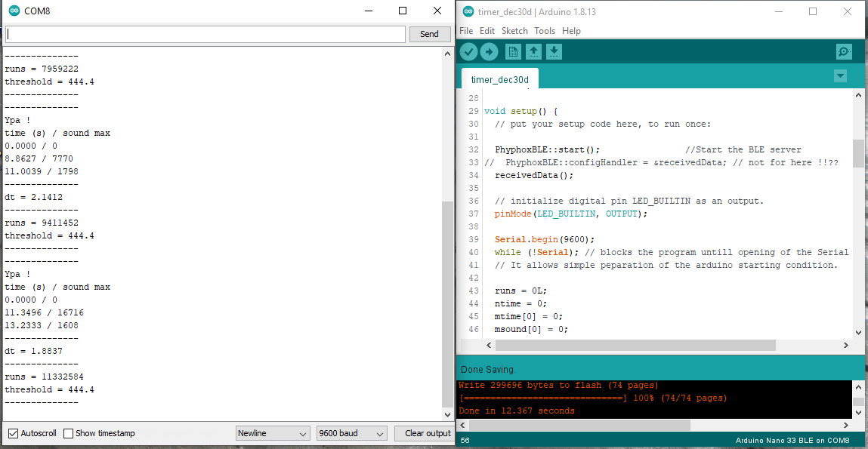This screenshot has width=868, height=449.
Task: Enable Show timestamp checkbox
Action: tap(69, 433)
